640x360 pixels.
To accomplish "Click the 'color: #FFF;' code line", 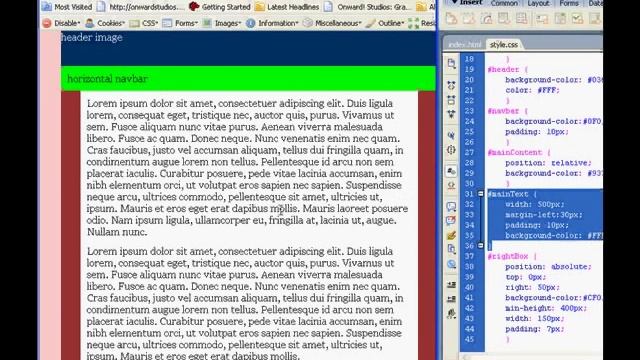I will 532,90.
